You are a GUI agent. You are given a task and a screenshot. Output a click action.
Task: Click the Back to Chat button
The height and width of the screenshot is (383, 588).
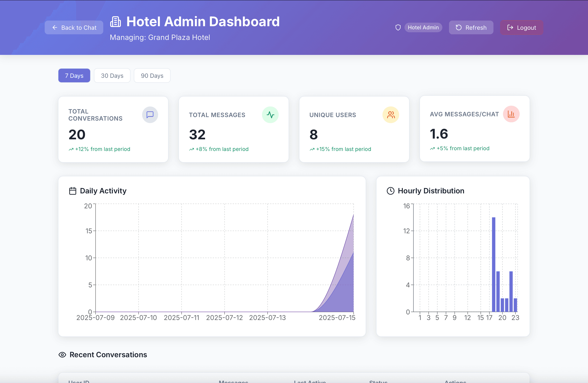coord(74,27)
